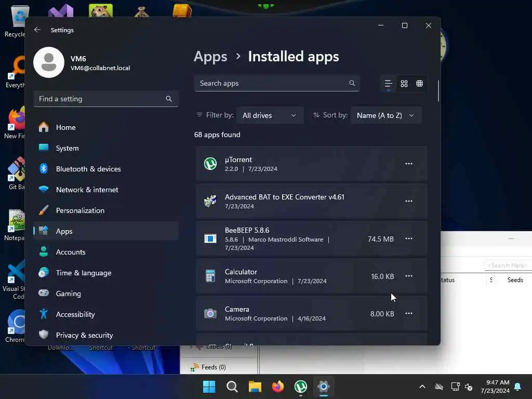Open more options for Advanced BAT to EXE Converter
This screenshot has width=532, height=399.
tap(408, 201)
